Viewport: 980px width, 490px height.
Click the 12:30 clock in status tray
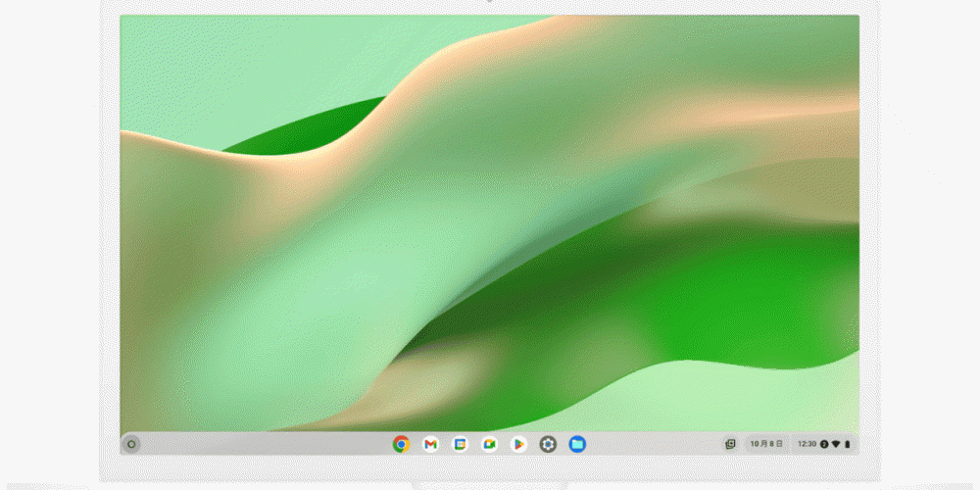pyautogui.click(x=807, y=444)
